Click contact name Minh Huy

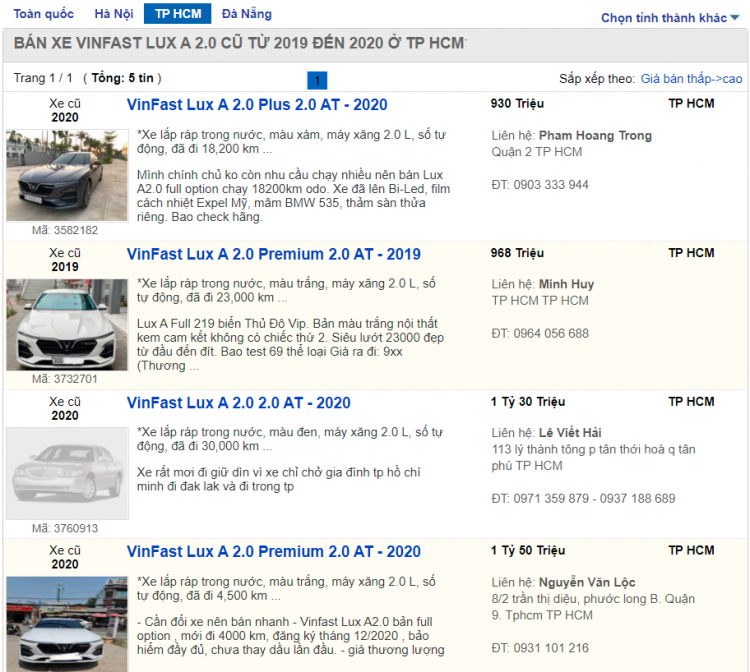tap(566, 284)
